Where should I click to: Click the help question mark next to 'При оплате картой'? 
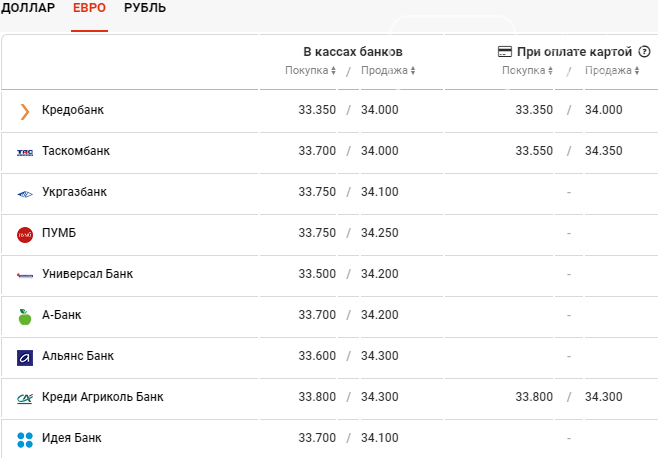tap(644, 51)
